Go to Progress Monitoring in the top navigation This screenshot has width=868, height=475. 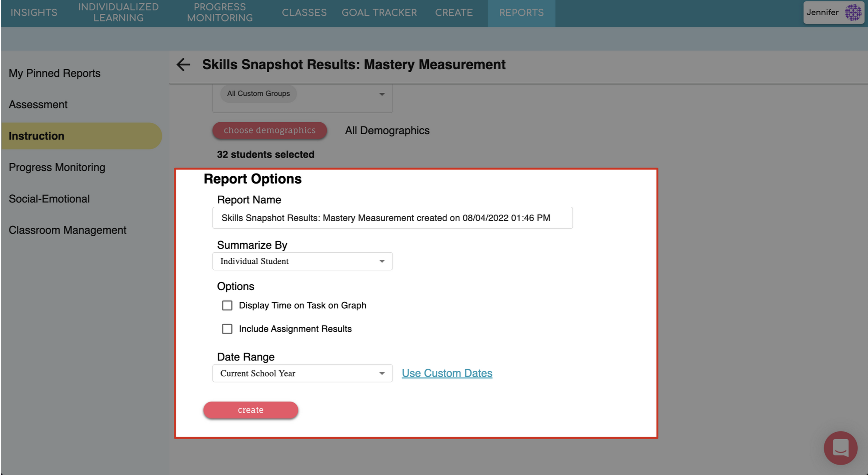[219, 12]
